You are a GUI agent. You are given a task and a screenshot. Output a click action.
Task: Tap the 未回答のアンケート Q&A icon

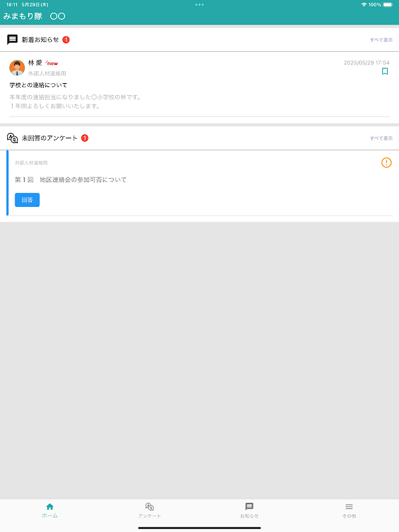tap(12, 138)
